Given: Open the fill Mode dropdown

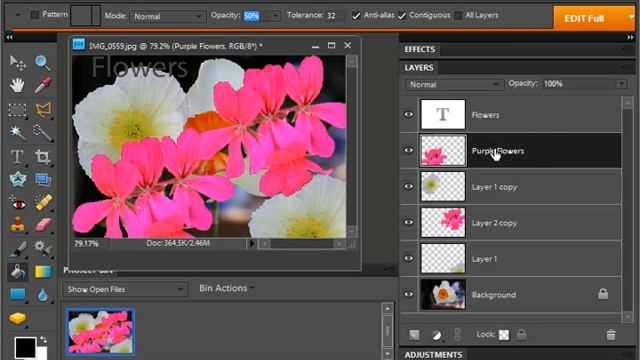Looking at the screenshot, I should [x=167, y=16].
